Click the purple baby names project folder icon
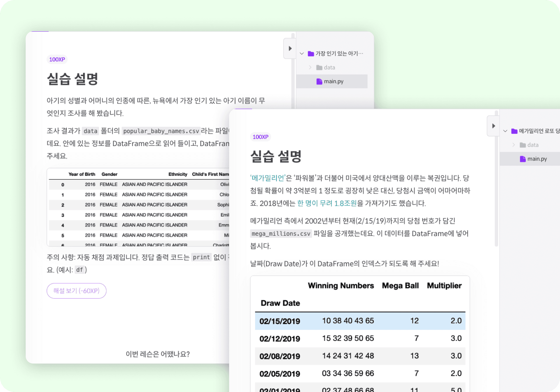The height and width of the screenshot is (392, 560). (x=311, y=53)
